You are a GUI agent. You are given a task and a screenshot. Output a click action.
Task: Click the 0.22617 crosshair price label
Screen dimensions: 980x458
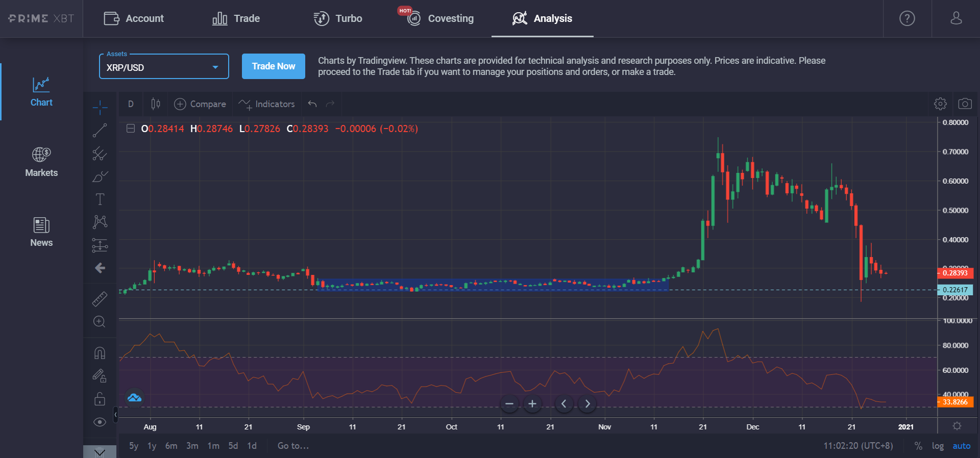pos(955,290)
